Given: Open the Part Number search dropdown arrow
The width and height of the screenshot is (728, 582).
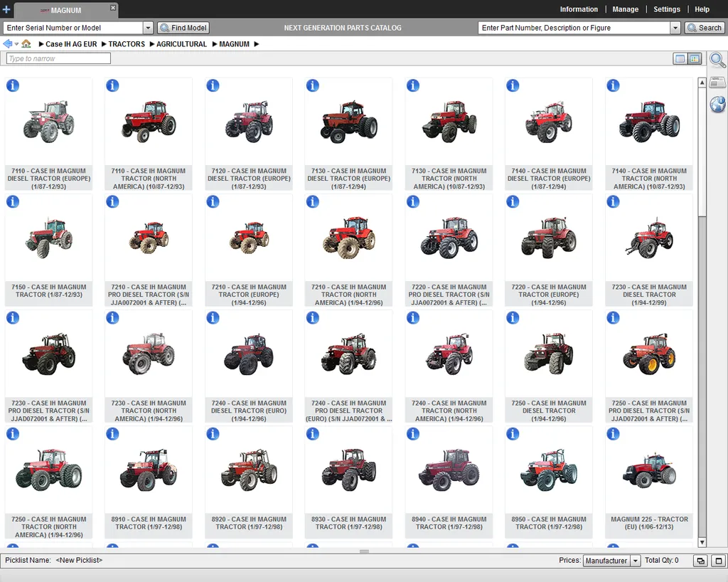Looking at the screenshot, I should 675,28.
